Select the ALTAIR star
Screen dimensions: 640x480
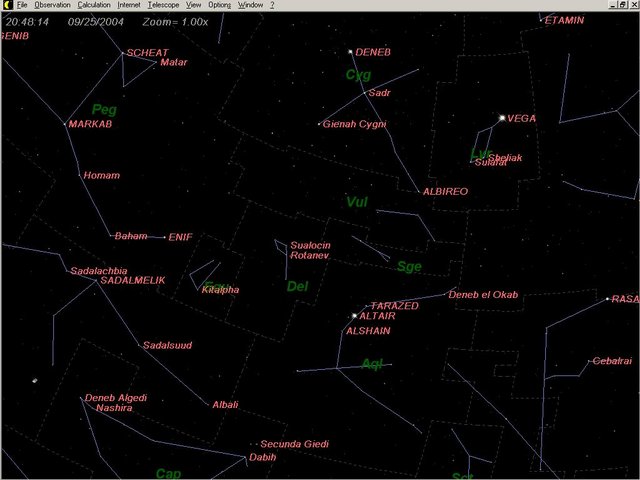click(x=354, y=316)
